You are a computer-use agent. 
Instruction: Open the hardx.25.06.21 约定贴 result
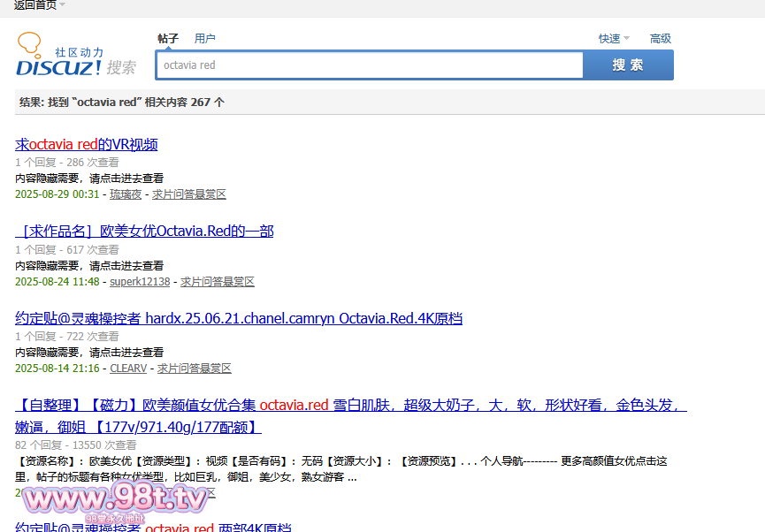[x=239, y=318]
